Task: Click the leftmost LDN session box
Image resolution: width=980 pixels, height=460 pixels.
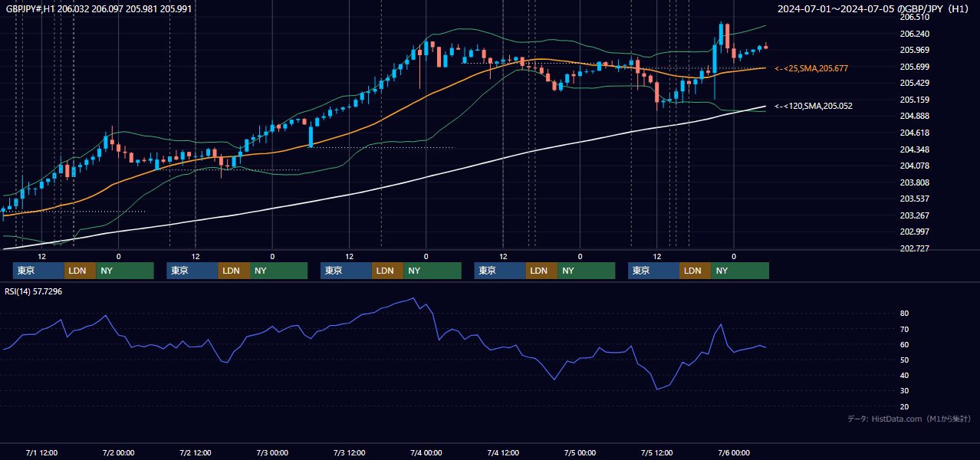Action: point(80,271)
